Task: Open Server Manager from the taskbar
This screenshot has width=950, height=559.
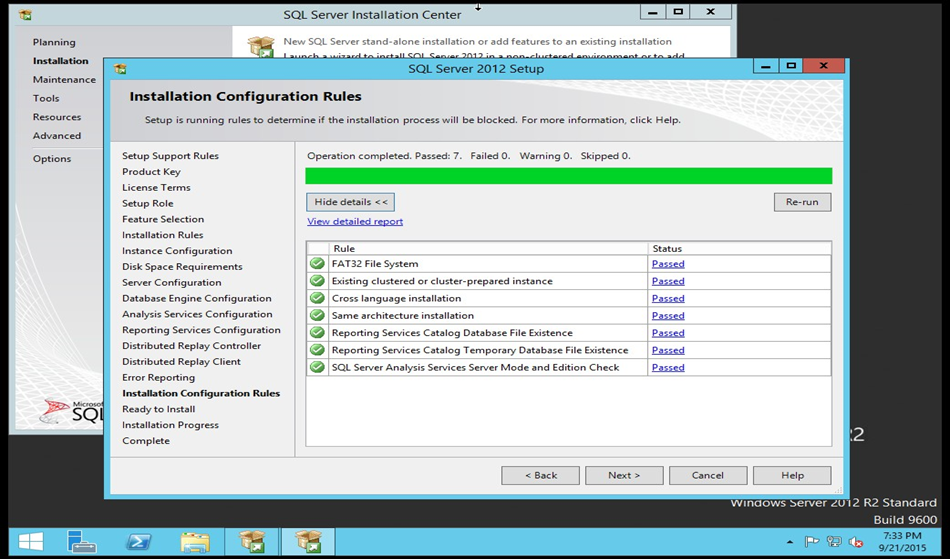Action: pyautogui.click(x=82, y=542)
